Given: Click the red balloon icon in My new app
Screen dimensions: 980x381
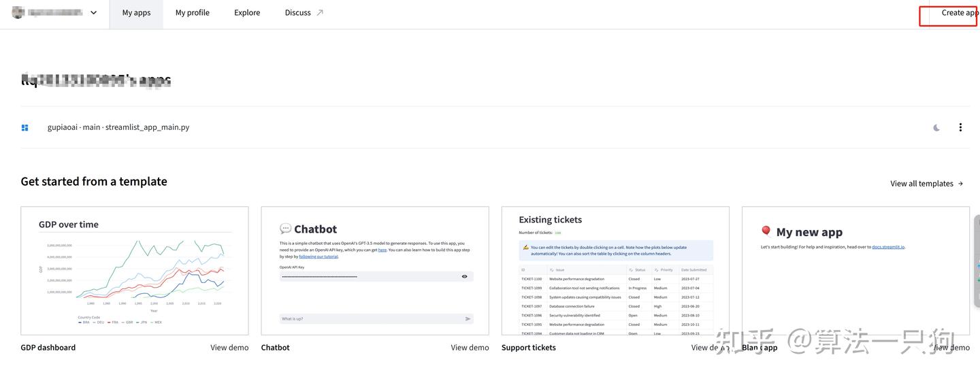Looking at the screenshot, I should tap(766, 231).
